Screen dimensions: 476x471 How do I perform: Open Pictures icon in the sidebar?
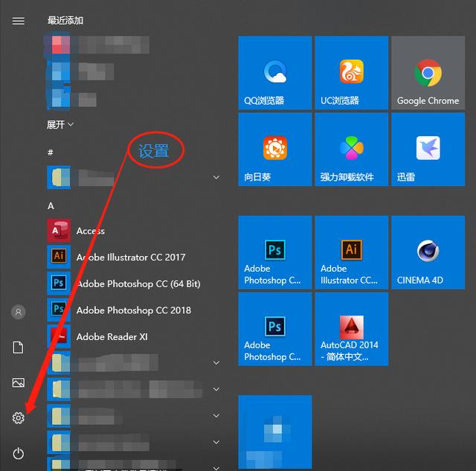point(18,382)
